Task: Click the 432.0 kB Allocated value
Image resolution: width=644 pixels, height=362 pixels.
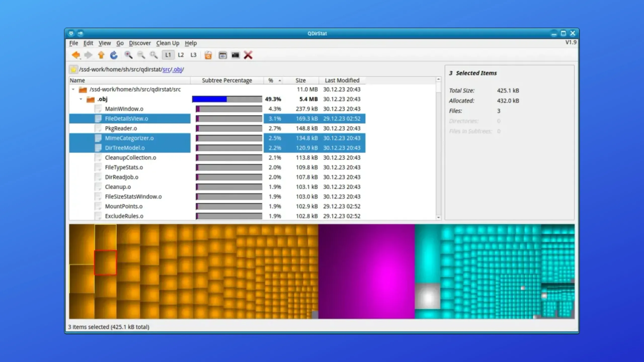Action: [508, 101]
